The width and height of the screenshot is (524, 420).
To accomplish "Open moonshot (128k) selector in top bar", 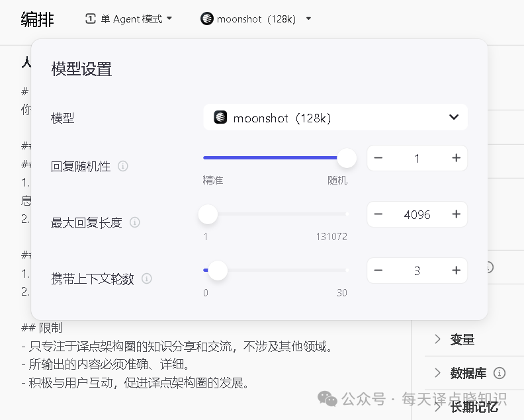I will 256,19.
